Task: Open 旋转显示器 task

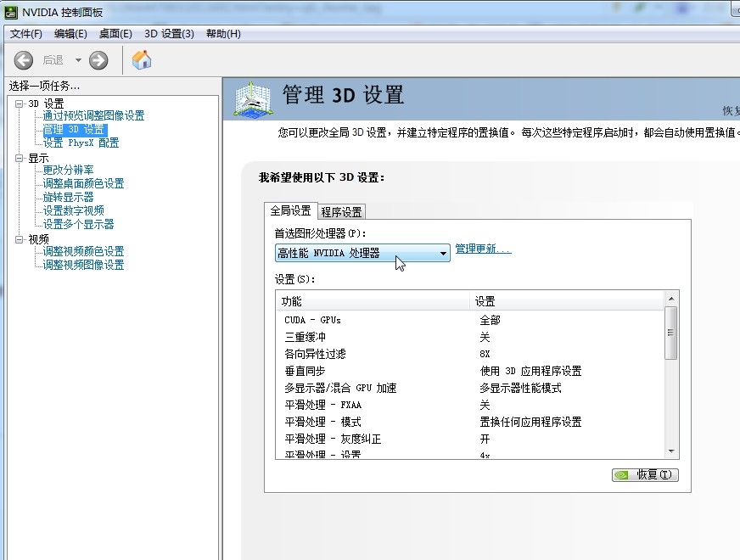Action: pos(68,197)
